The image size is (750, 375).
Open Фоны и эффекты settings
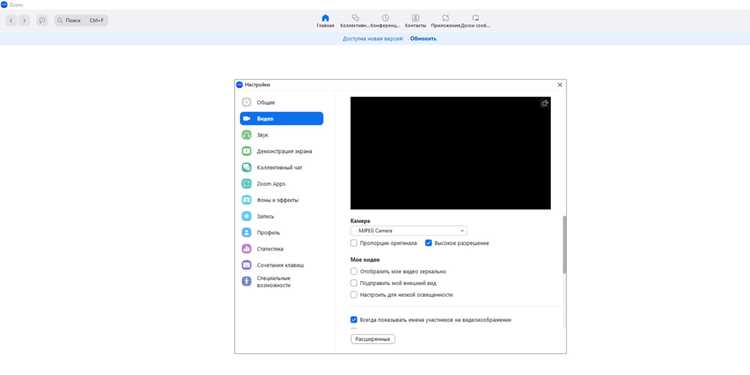[x=281, y=200]
